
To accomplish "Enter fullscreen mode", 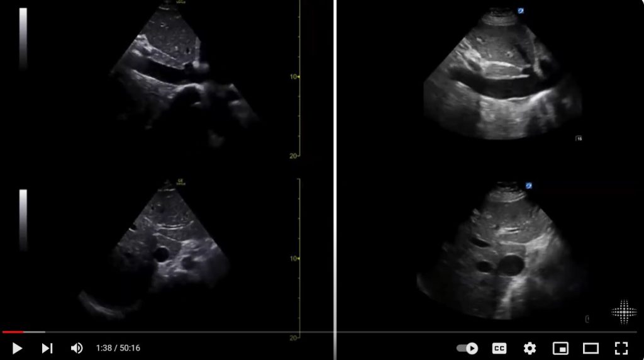I will pyautogui.click(x=621, y=348).
